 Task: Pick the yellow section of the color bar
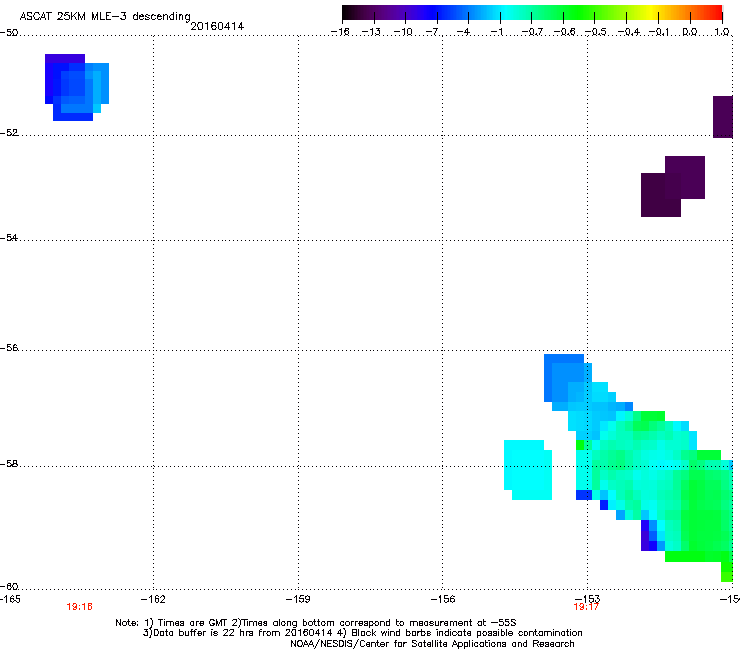pos(654,12)
